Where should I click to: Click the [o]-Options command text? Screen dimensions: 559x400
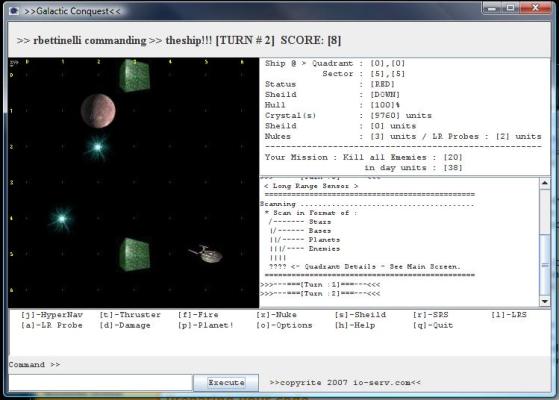[x=284, y=325]
